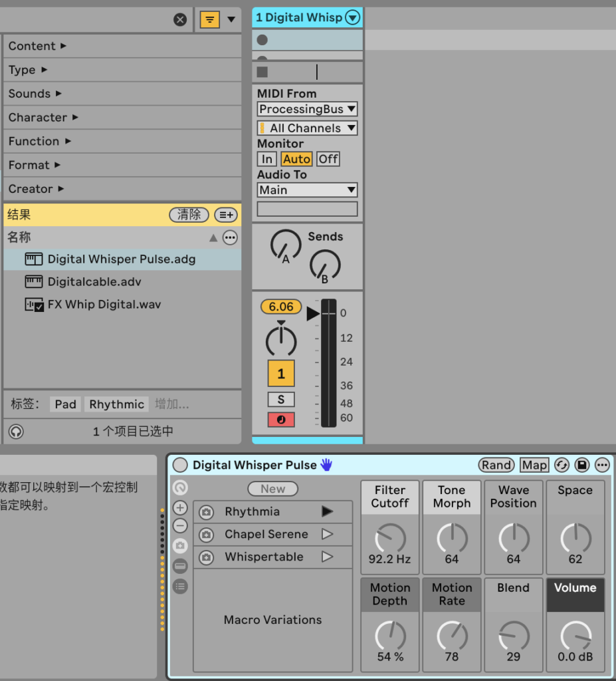Set Monitor to In
616x681 pixels.
(266, 159)
